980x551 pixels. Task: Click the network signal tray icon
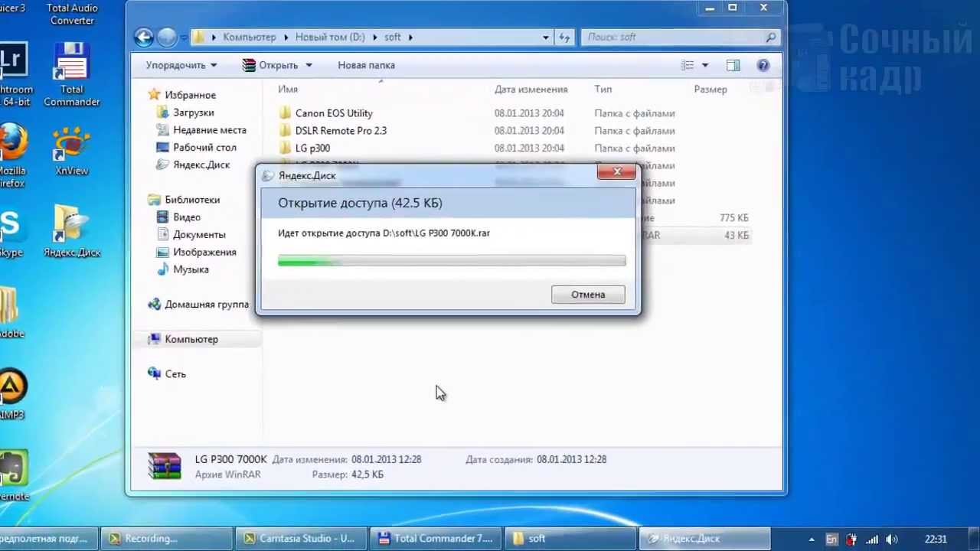coord(872,540)
